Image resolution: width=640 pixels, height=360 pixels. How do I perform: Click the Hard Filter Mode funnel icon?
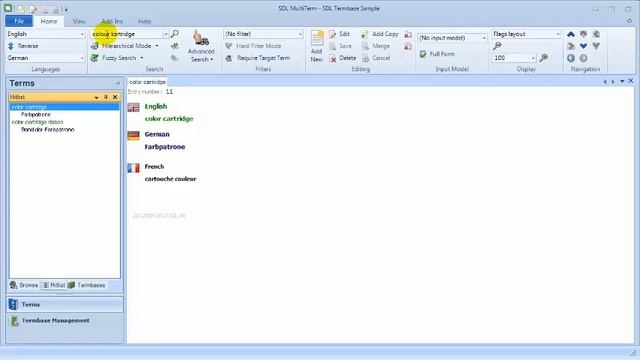click(x=229, y=46)
